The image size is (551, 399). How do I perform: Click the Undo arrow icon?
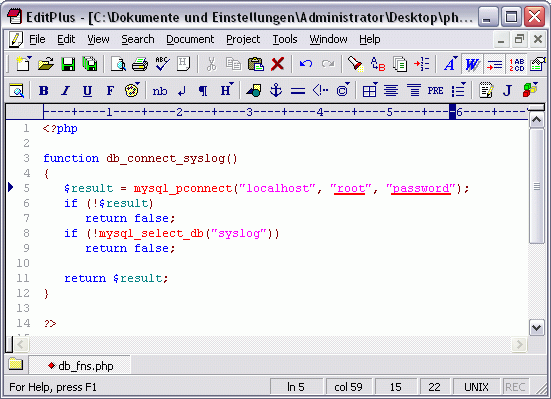click(x=306, y=64)
